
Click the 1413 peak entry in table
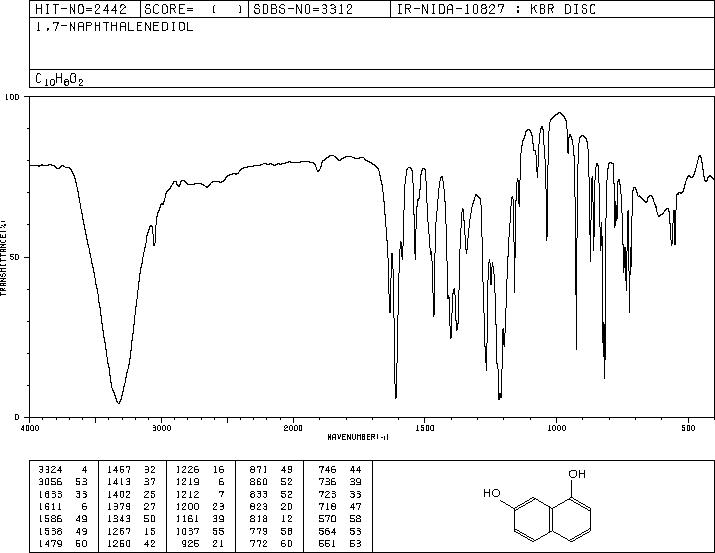(x=132, y=482)
